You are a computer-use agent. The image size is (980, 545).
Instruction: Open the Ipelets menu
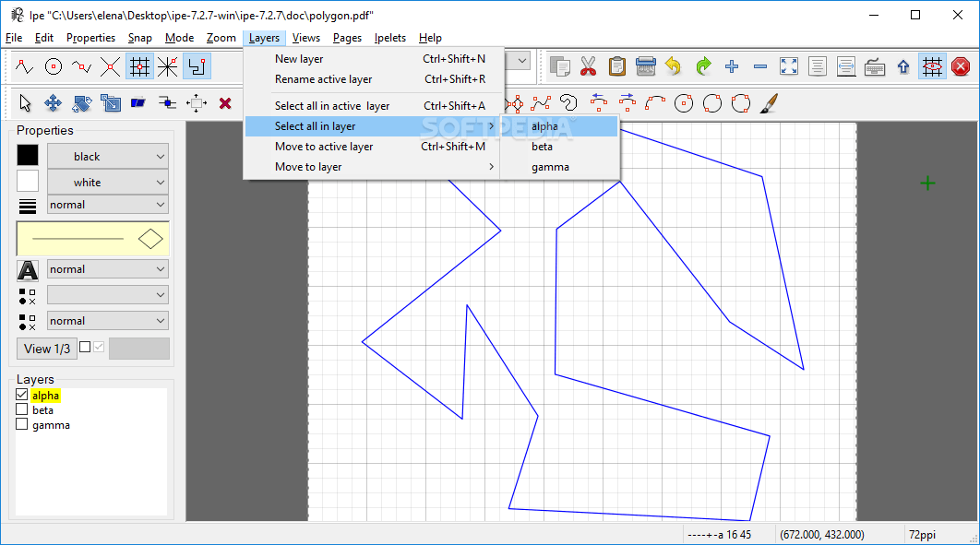tap(390, 38)
